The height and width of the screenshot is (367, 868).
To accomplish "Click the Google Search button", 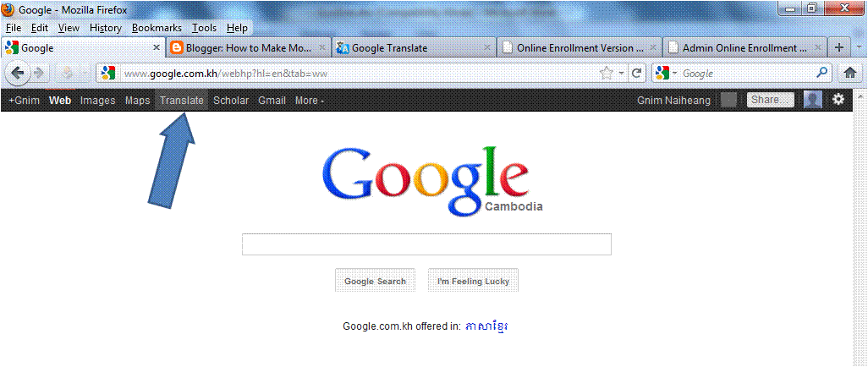I will [x=375, y=282].
